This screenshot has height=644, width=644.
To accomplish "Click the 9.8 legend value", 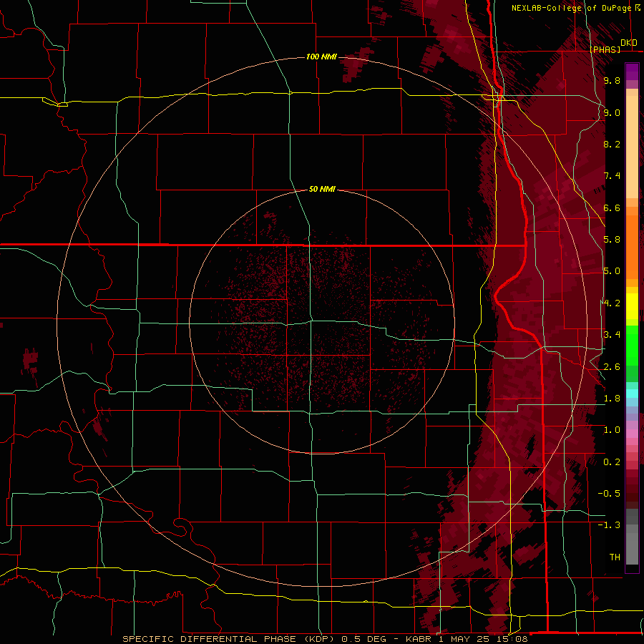I will [x=612, y=80].
